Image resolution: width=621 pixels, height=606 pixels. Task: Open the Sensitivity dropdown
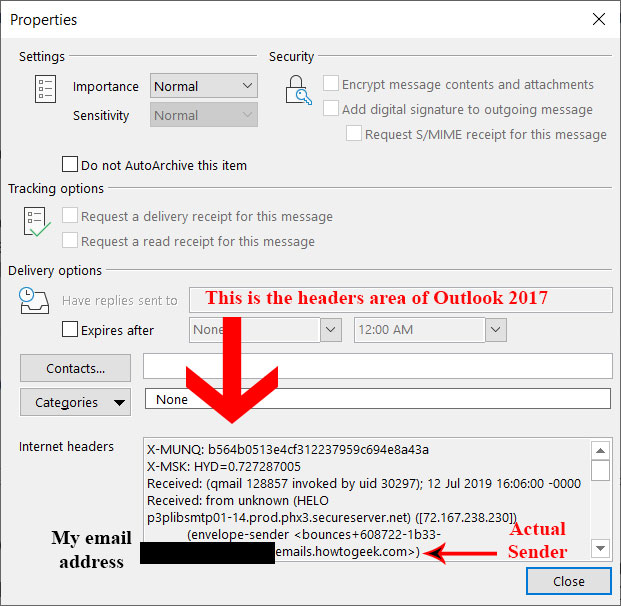click(204, 115)
